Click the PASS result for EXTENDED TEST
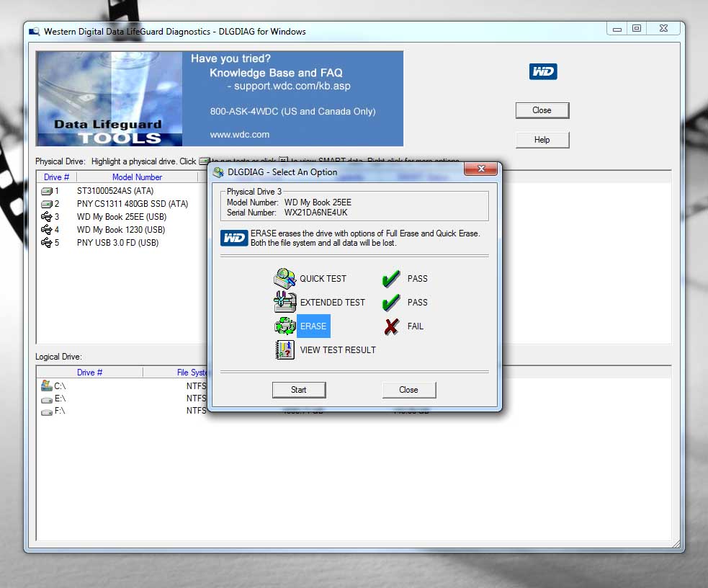 point(417,302)
